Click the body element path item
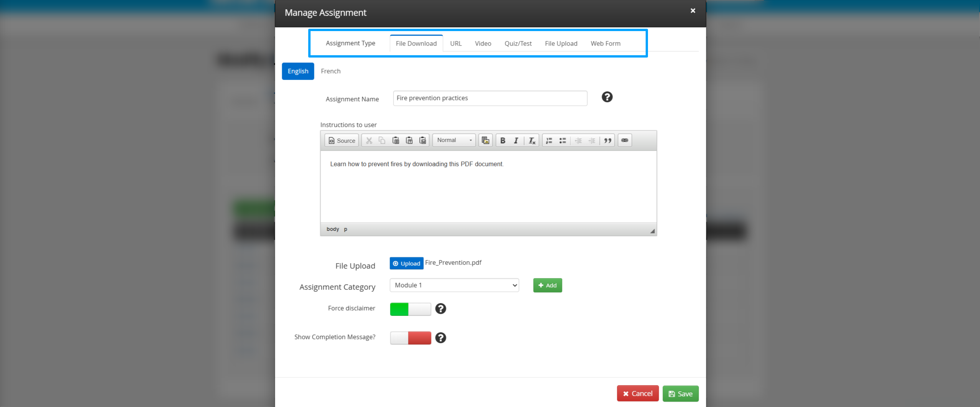Viewport: 980px width, 407px height. coord(332,229)
